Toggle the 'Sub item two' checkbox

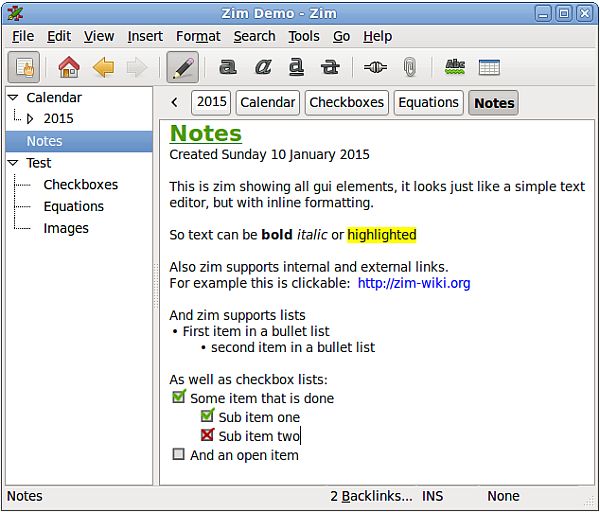[207, 434]
